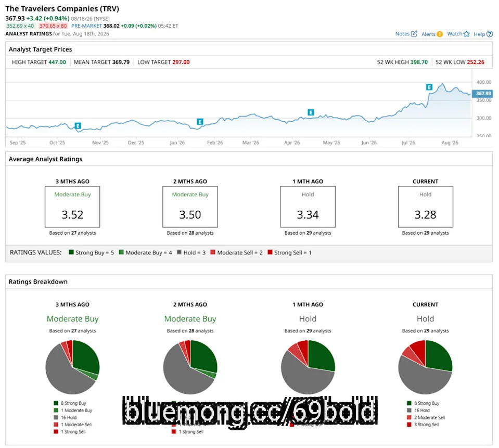Screen dimensions: 499x448
Task: Click the April earnings E marker
Action: point(311,112)
